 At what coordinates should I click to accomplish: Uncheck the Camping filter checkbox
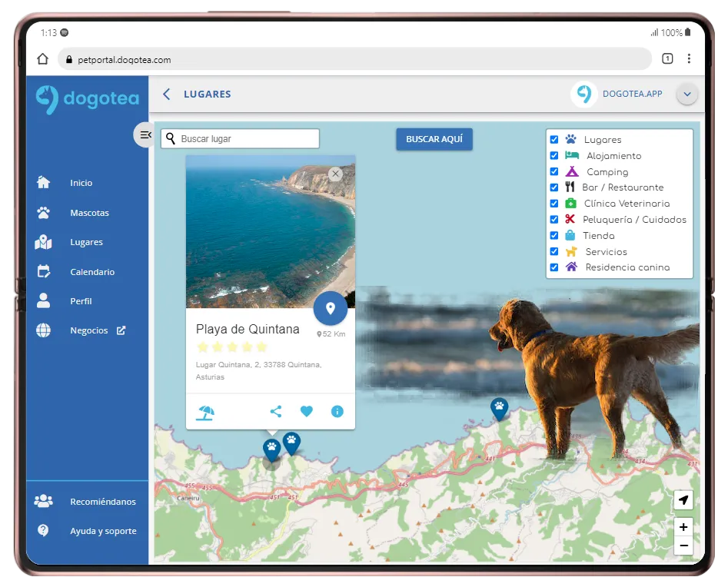[x=553, y=172]
